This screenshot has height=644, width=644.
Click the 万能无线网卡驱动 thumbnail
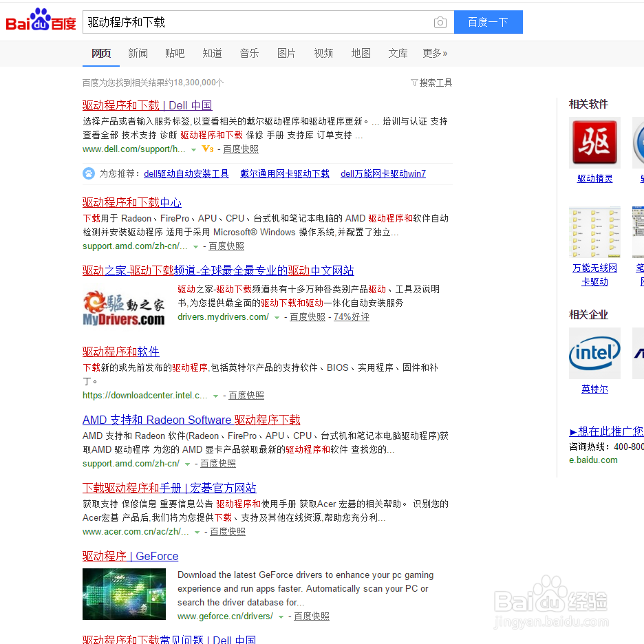click(594, 232)
